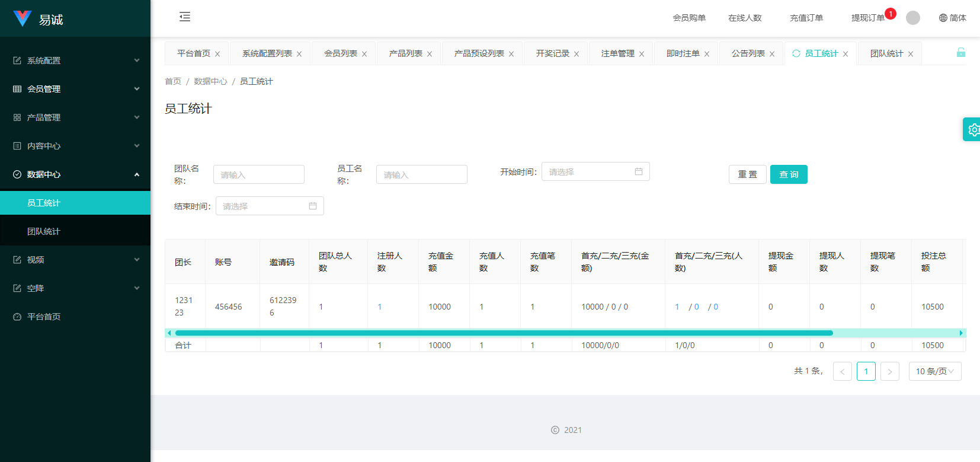980x462 pixels.
Task: Switch to the 团队统计 tab
Action: coord(886,53)
